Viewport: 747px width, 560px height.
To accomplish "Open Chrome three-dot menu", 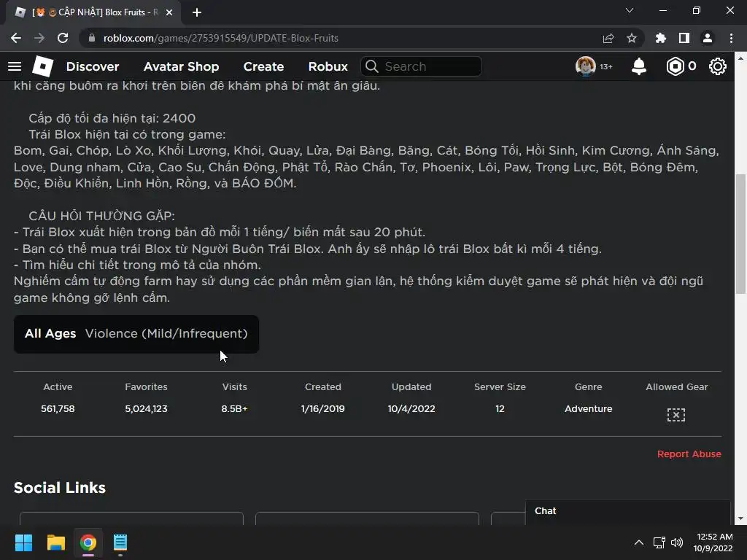I will click(731, 38).
